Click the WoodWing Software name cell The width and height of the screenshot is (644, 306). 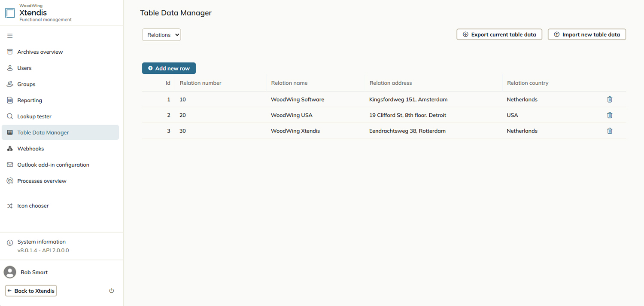click(298, 99)
